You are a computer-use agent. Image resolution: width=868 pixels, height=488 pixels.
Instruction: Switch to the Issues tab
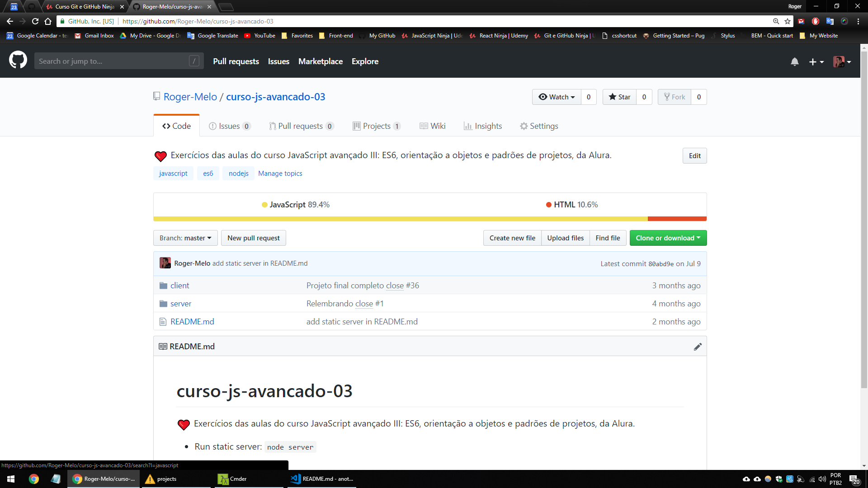pos(229,126)
